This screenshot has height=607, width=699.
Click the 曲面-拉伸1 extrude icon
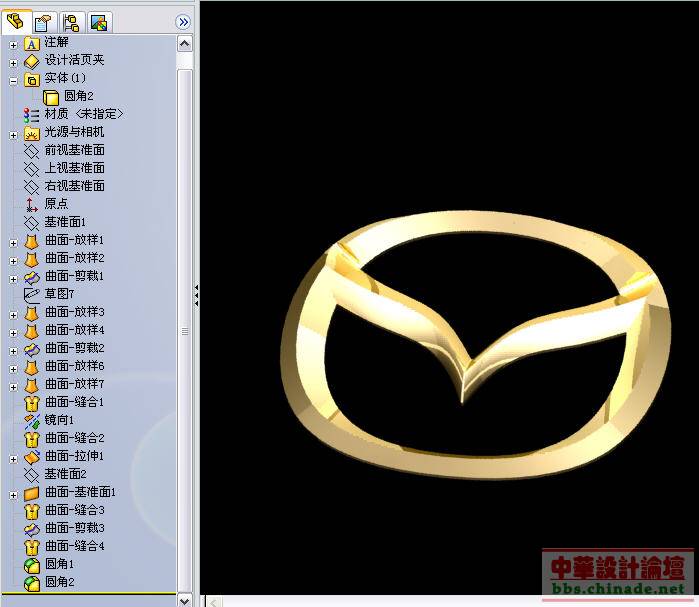click(32, 458)
